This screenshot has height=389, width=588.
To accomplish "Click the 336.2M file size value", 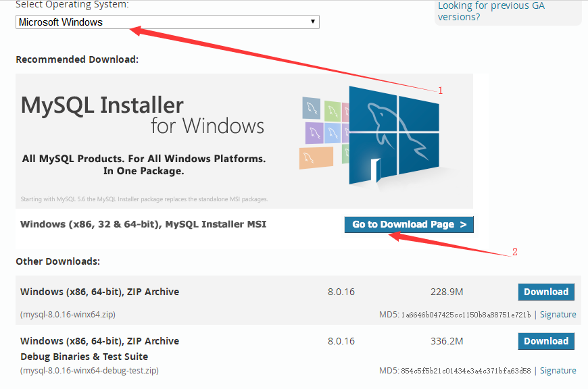I will point(447,341).
